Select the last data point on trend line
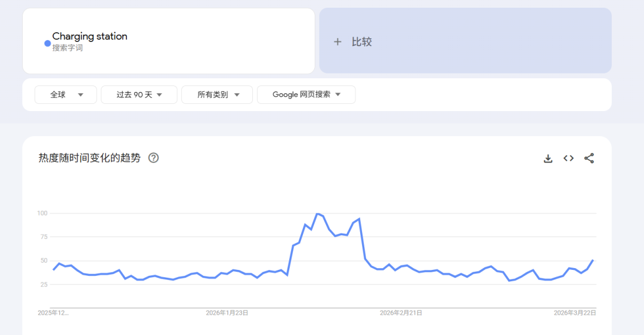 [592, 260]
